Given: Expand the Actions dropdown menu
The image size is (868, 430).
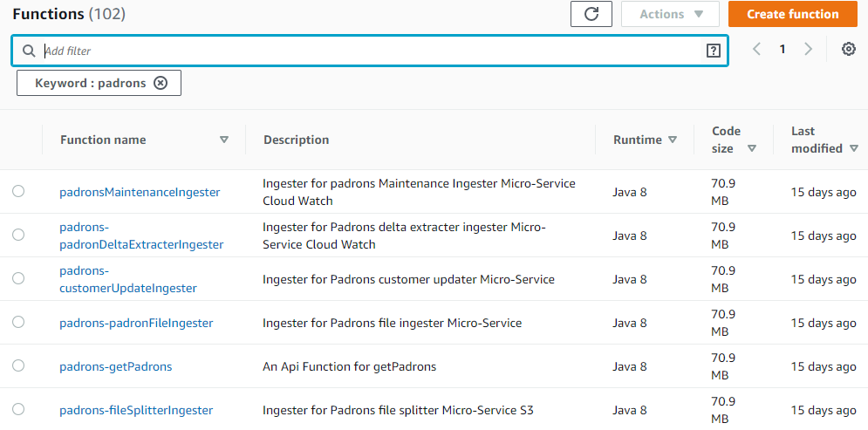Looking at the screenshot, I should 669,14.
